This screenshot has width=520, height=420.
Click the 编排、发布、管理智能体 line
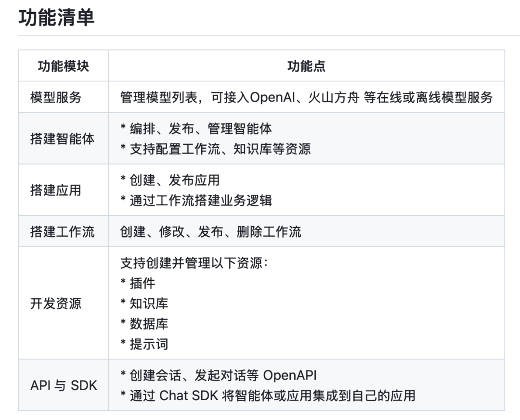(x=196, y=128)
